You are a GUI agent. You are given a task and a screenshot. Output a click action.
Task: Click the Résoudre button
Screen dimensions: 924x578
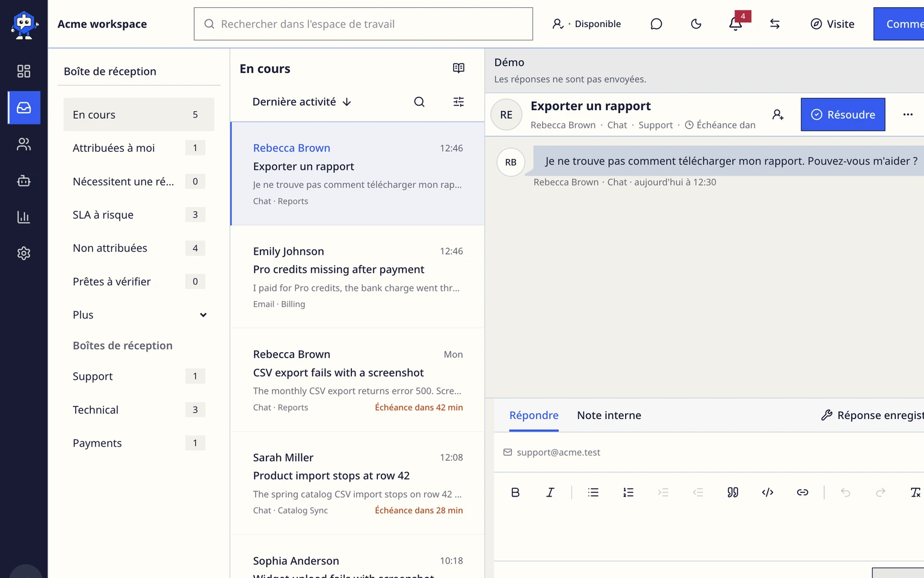click(x=843, y=114)
